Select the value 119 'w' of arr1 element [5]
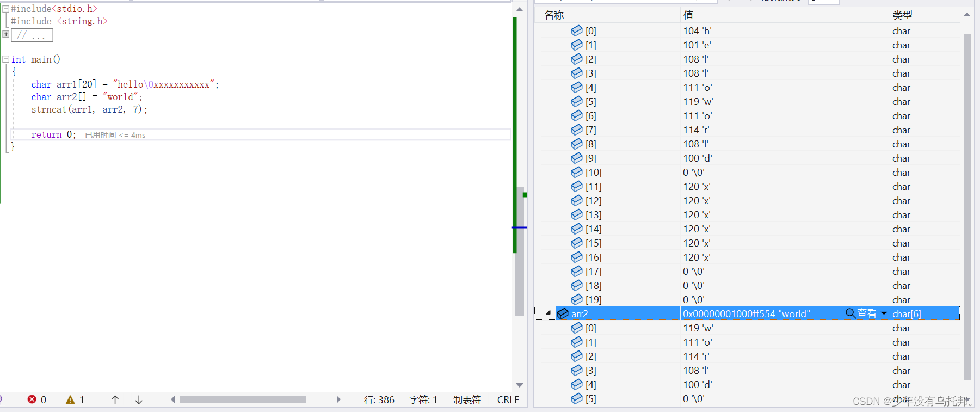Image resolution: width=980 pixels, height=412 pixels. [x=698, y=102]
